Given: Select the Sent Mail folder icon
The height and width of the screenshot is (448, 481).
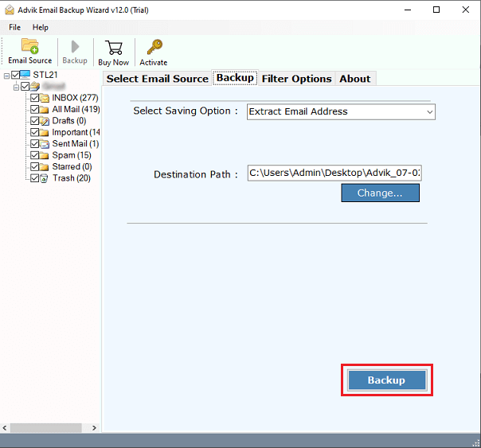Looking at the screenshot, I should point(45,144).
